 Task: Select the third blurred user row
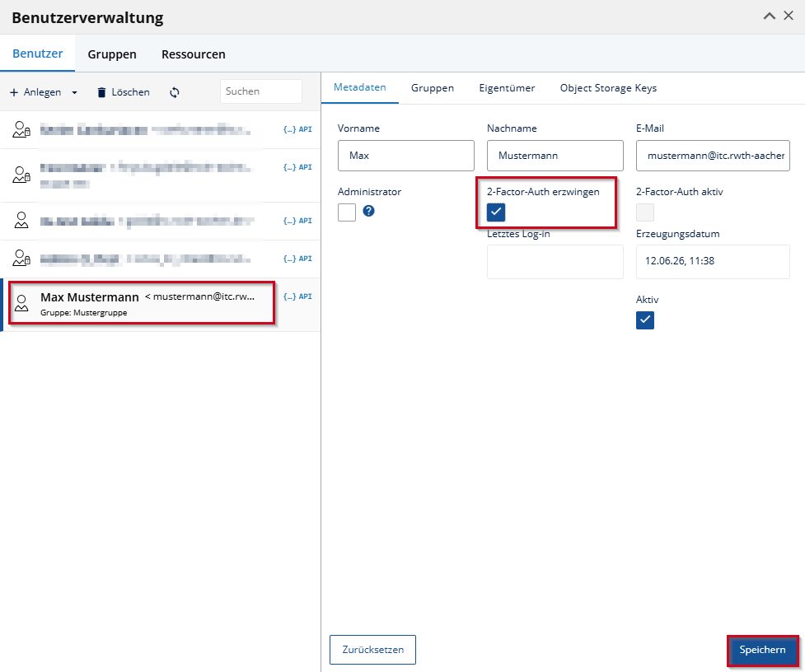point(160,221)
